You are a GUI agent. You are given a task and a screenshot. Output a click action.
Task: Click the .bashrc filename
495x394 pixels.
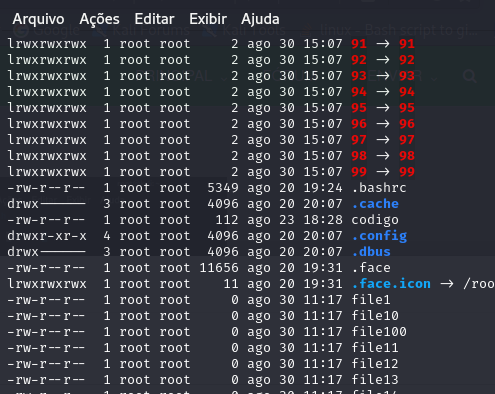379,188
